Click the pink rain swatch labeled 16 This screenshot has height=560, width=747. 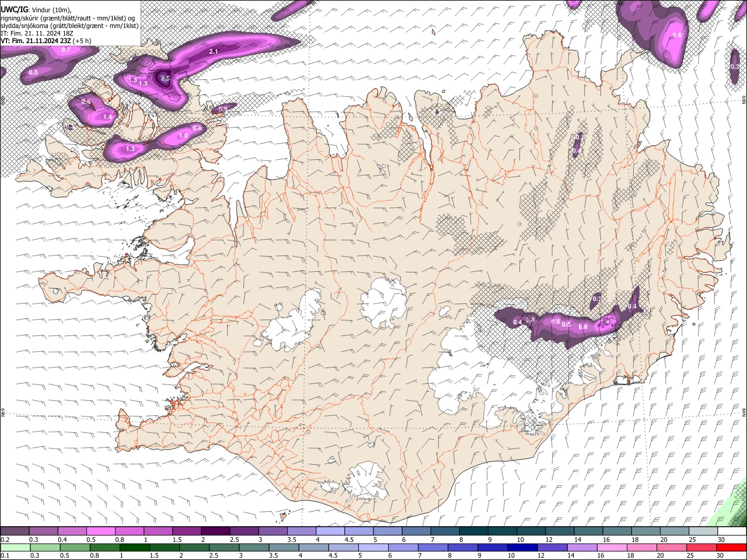(x=612, y=547)
